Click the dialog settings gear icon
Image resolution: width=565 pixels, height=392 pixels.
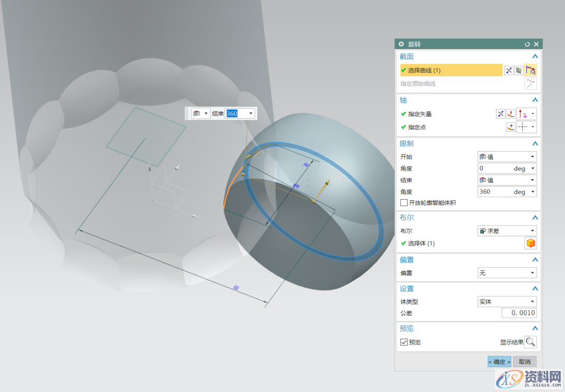click(401, 44)
